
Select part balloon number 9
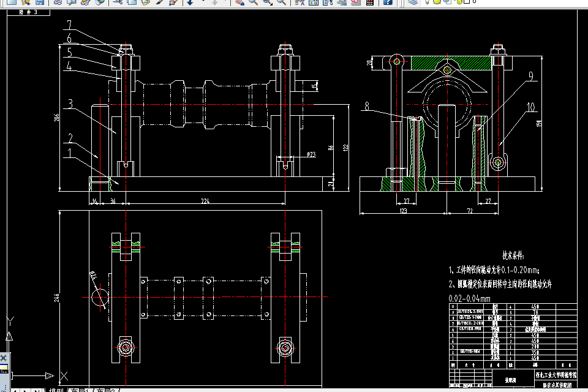[531, 76]
